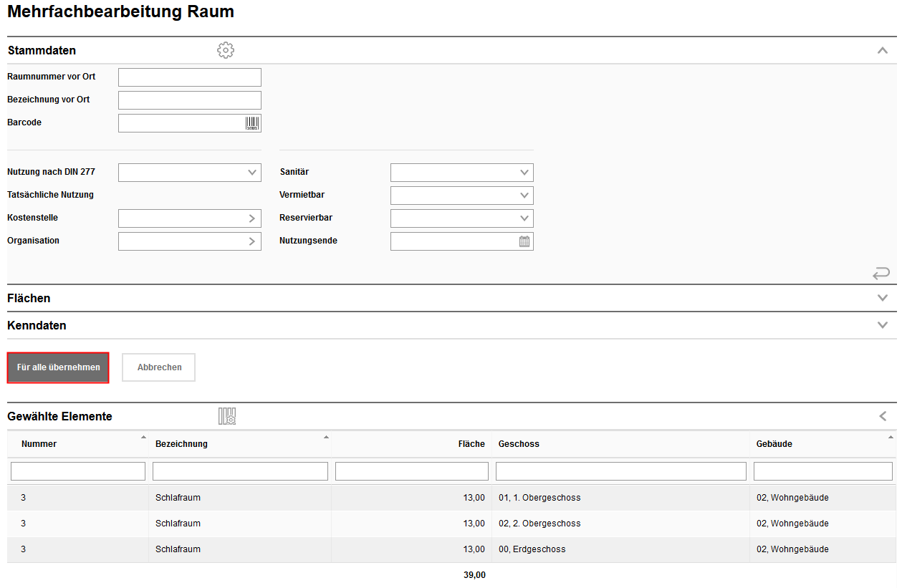Click the reset arrow icon in Stammdaten
This screenshot has height=588, width=902.
[881, 273]
